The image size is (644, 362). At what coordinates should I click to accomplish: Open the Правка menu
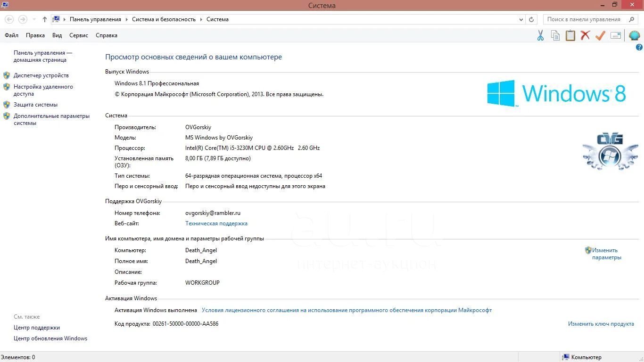click(x=35, y=35)
